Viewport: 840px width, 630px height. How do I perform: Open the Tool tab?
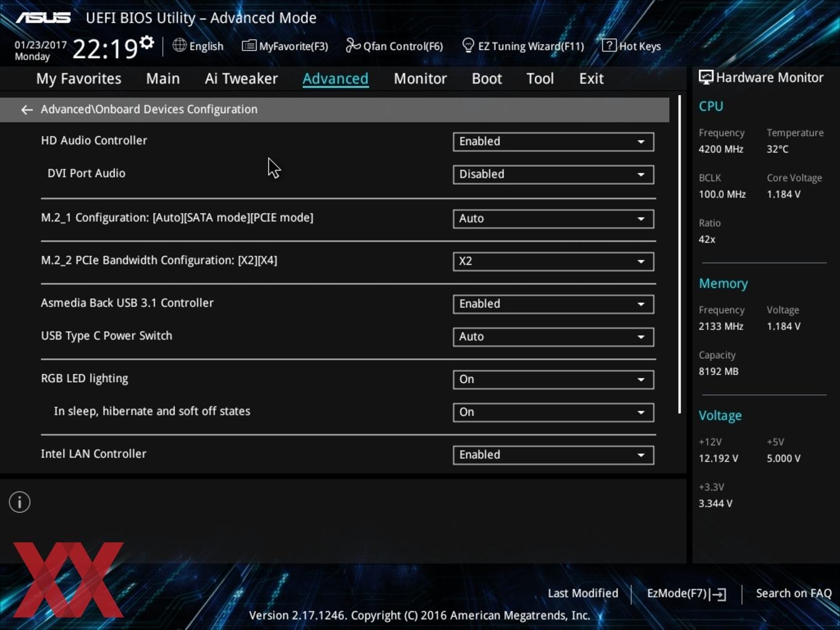540,78
